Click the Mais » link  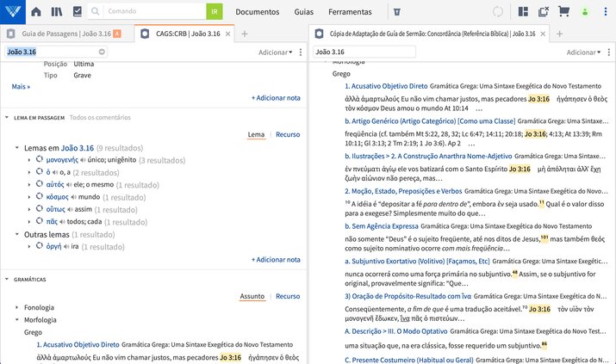(x=21, y=87)
